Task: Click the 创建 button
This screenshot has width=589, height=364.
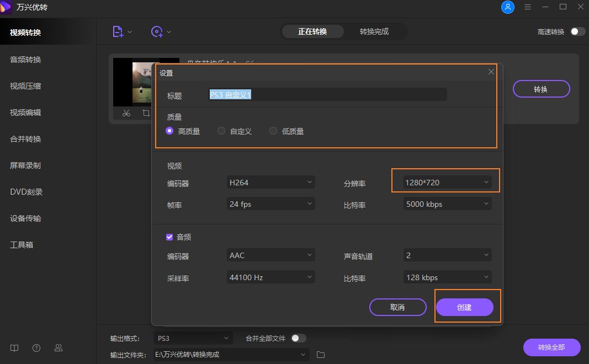Action: click(x=465, y=307)
